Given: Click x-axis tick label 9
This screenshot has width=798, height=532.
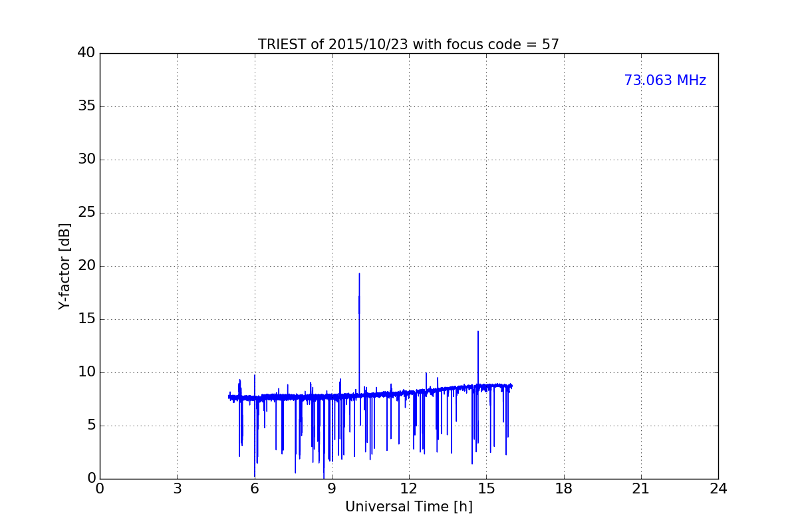Looking at the screenshot, I should click(332, 489).
